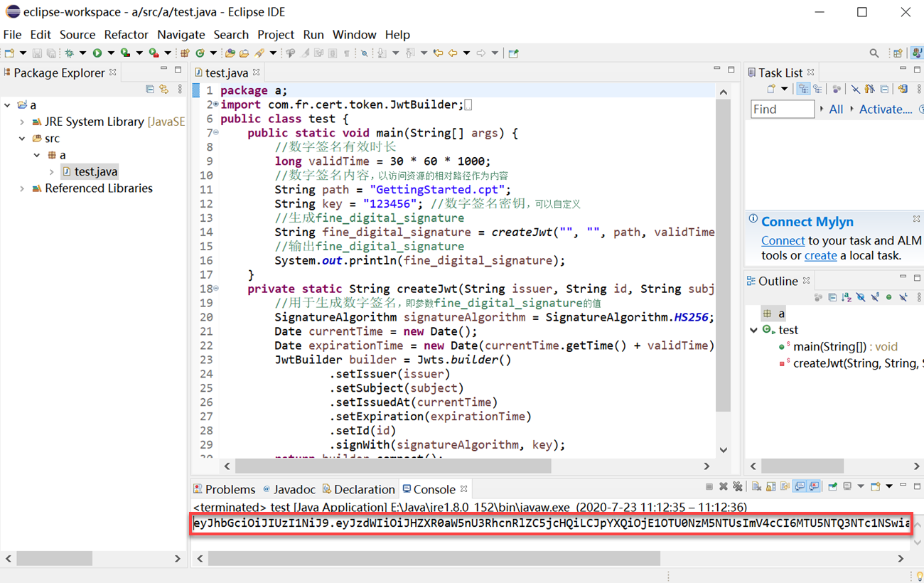Click the Open Perspective icon
The height and width of the screenshot is (583, 924).
pos(898,53)
